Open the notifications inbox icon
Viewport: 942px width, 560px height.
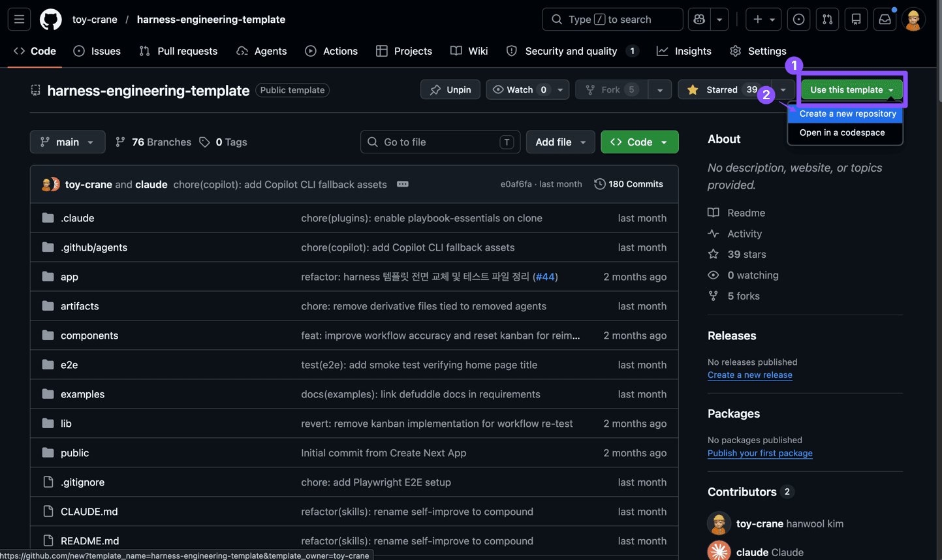(885, 20)
